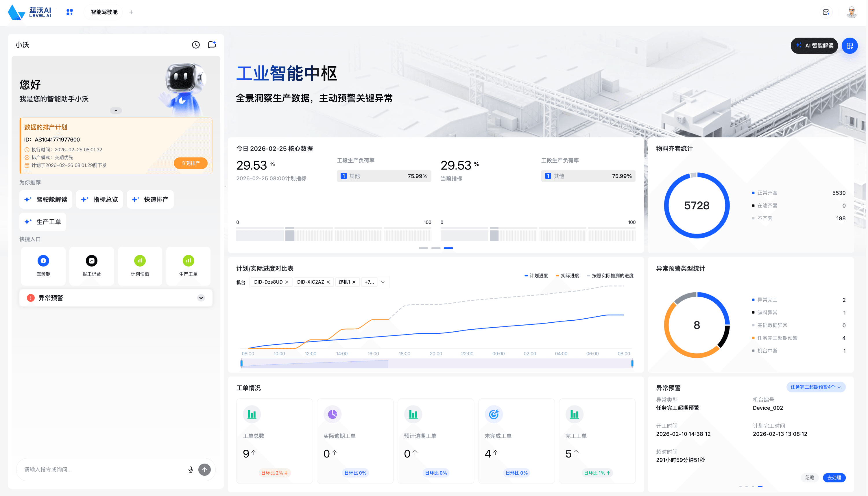Click the dashboard layout edit icon
The height and width of the screenshot is (496, 868).
coord(849,46)
